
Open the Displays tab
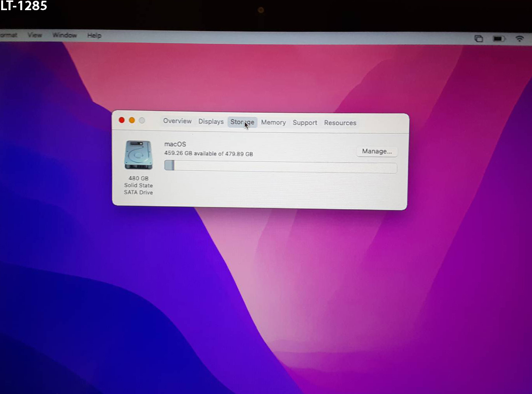coord(211,121)
